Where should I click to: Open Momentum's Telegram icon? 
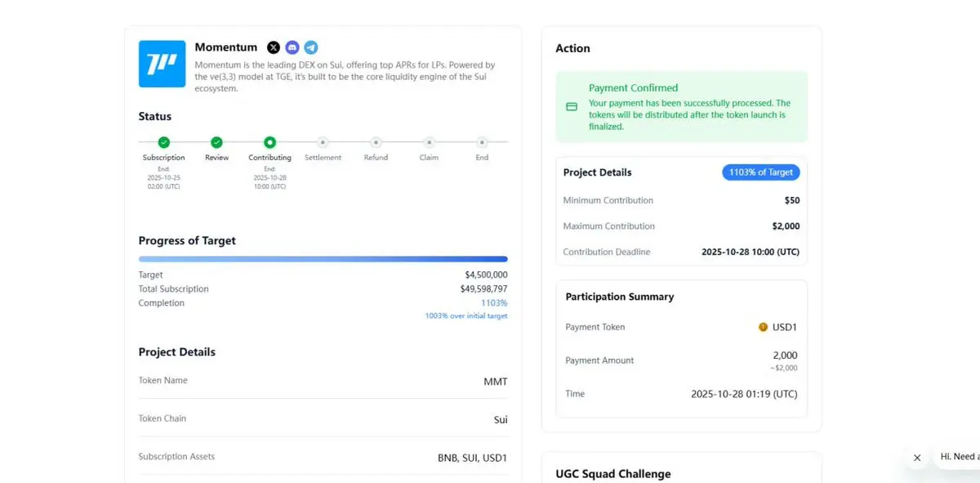[x=311, y=47]
